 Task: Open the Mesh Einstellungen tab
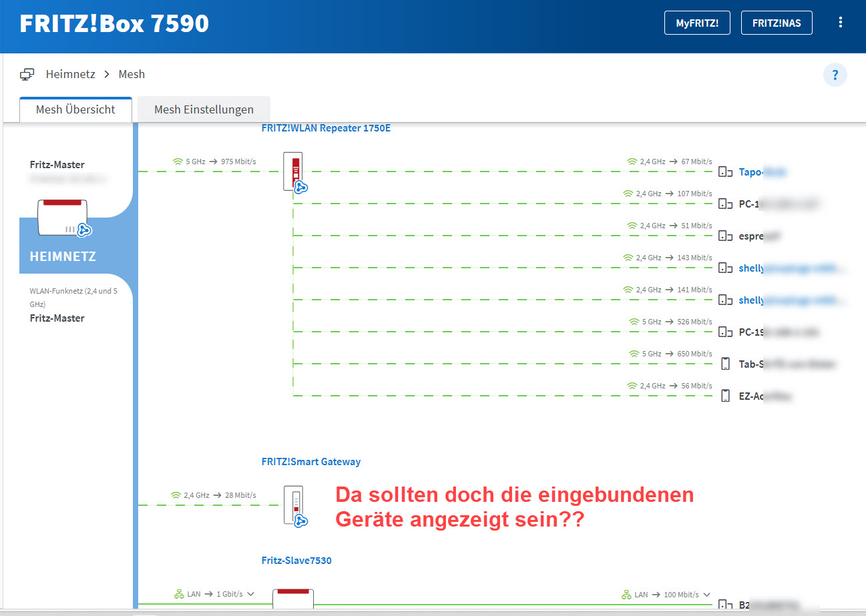204,109
